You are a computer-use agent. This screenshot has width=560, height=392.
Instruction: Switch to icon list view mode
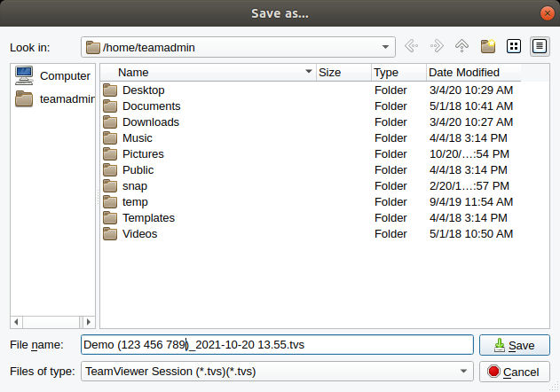click(514, 46)
